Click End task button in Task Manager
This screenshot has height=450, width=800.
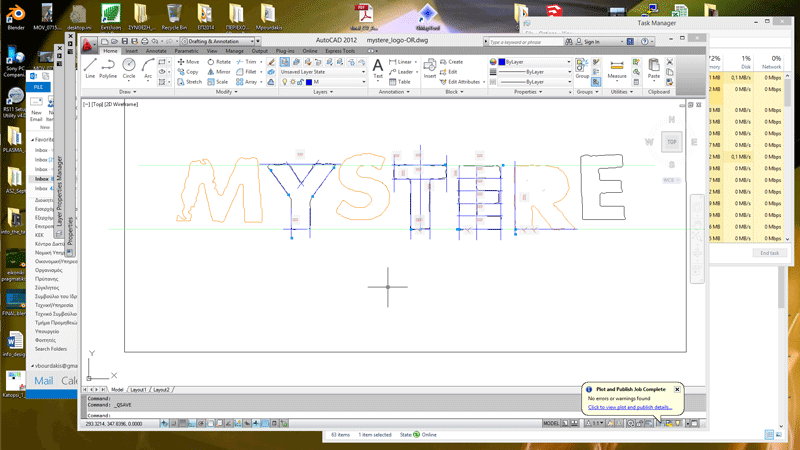point(768,253)
